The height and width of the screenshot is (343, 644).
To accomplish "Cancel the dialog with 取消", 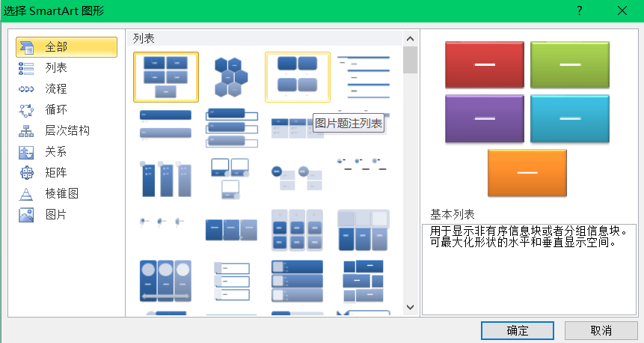I will pos(601,331).
